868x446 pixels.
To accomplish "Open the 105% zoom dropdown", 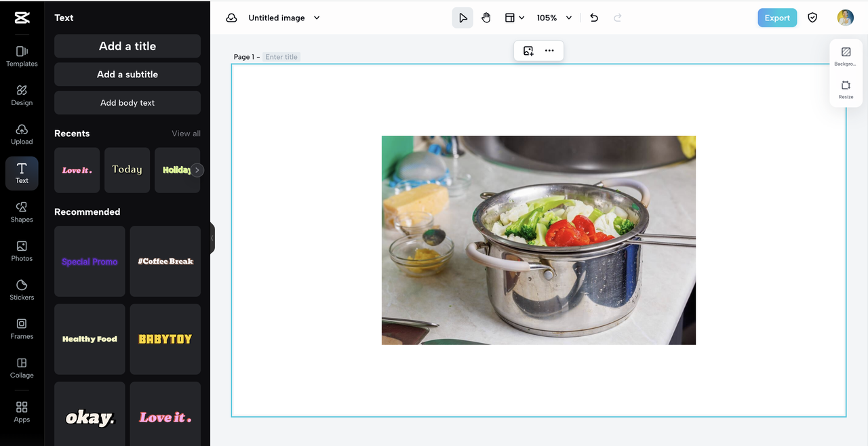I will pos(554,18).
